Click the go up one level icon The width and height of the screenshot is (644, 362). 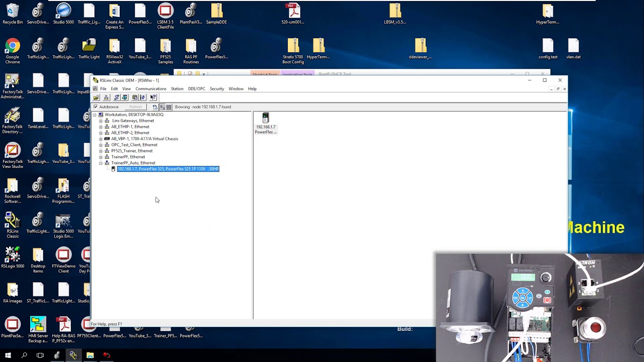point(155,107)
